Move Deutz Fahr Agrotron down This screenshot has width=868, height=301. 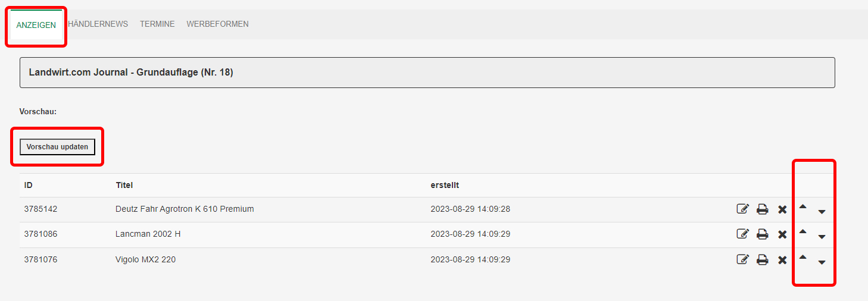click(822, 212)
